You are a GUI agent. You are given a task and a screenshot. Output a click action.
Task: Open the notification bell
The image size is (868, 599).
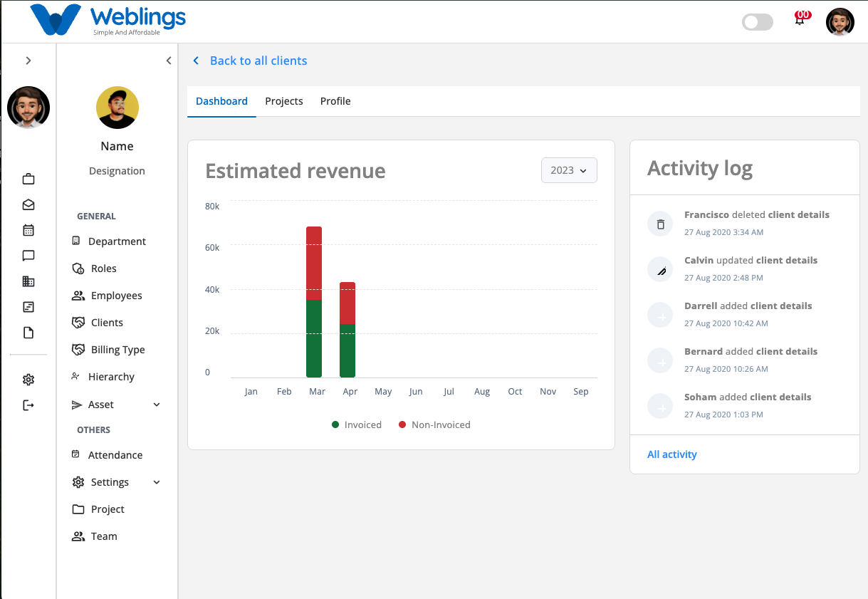coord(800,19)
